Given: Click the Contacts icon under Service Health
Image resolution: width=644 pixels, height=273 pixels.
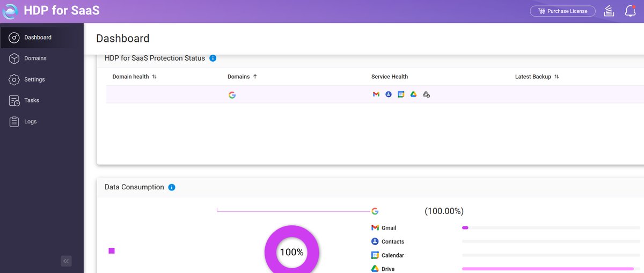Looking at the screenshot, I should (x=389, y=94).
